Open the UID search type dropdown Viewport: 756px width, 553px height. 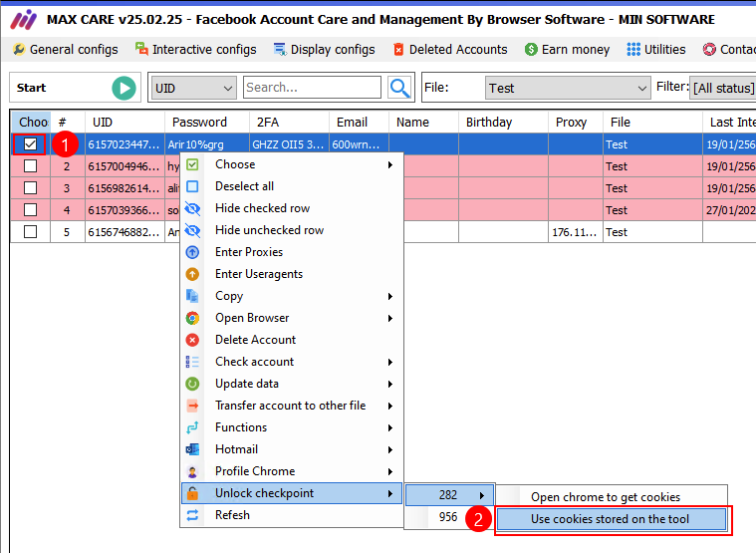(194, 89)
